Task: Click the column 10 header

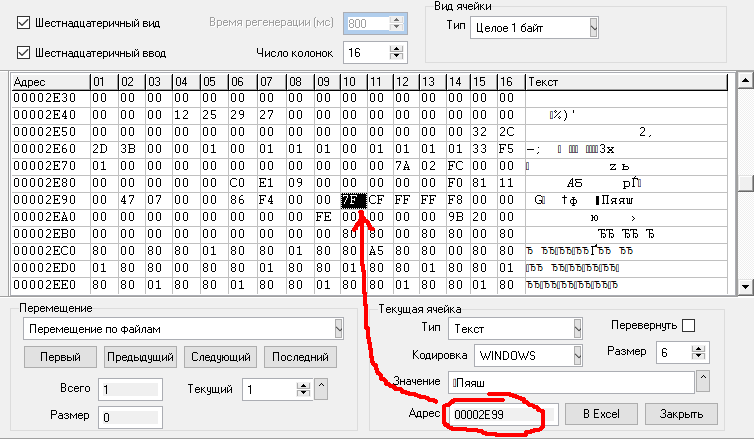Action: [x=353, y=82]
